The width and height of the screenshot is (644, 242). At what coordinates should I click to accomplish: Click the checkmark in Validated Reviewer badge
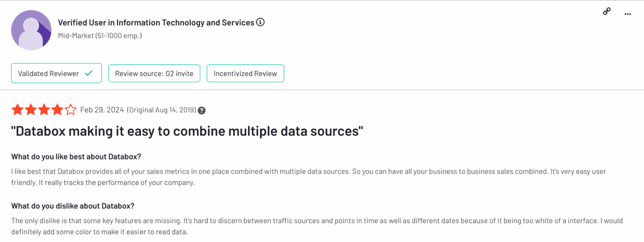click(x=88, y=73)
